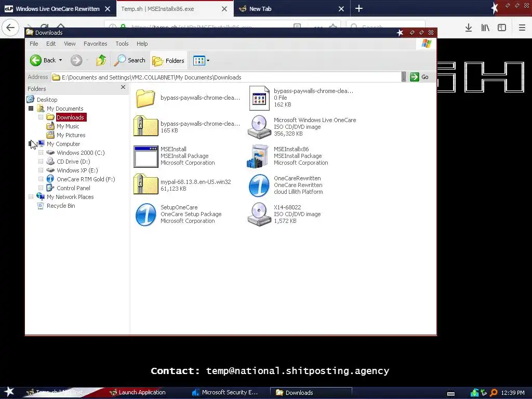
Task: Select My Network Places in tree
Action: pos(70,197)
